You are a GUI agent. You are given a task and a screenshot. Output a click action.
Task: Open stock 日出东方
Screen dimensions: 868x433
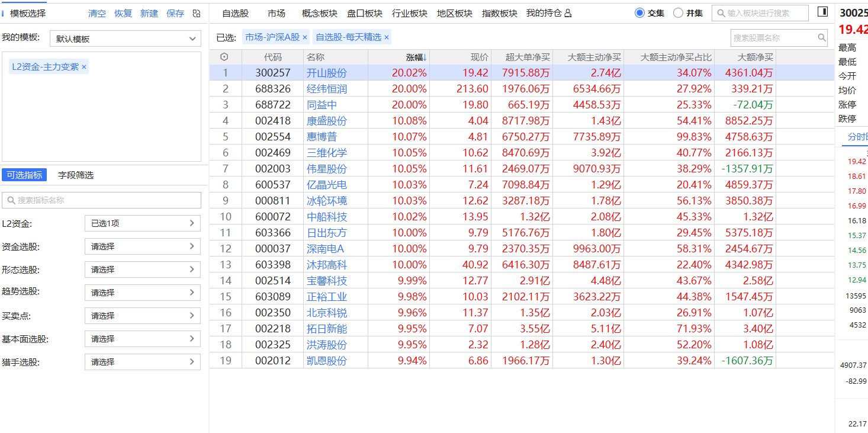[x=327, y=233]
